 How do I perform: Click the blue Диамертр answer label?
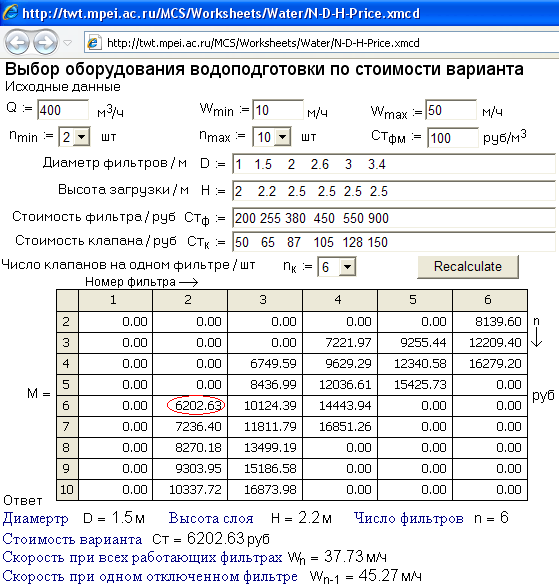coord(35,519)
